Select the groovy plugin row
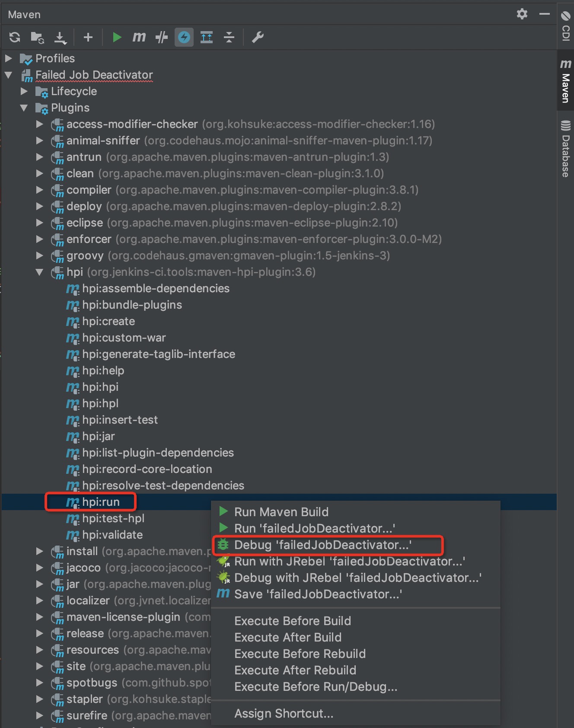Image resolution: width=574 pixels, height=728 pixels. pos(220,255)
